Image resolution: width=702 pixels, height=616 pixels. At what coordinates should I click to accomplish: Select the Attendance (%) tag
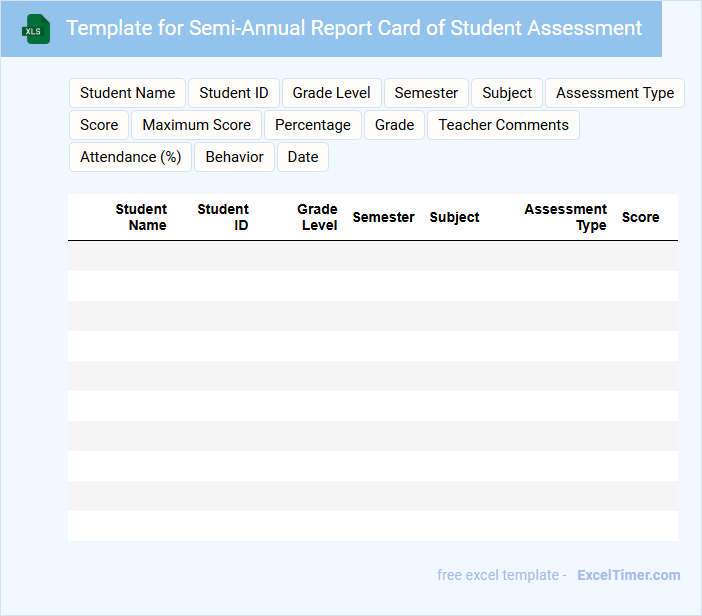130,157
